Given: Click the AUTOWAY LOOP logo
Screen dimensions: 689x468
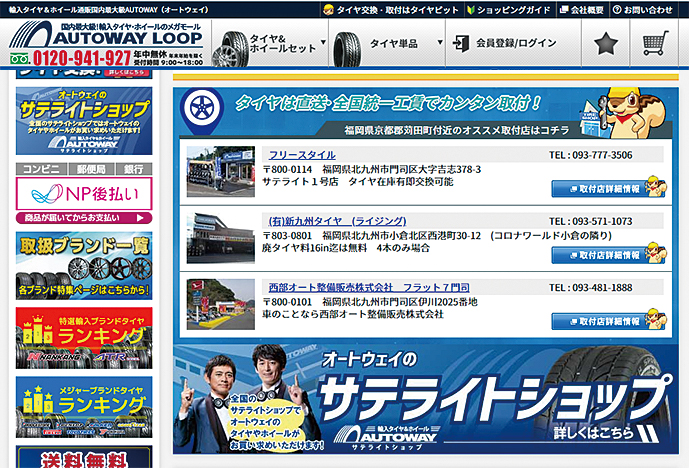Looking at the screenshot, I should pos(106,35).
